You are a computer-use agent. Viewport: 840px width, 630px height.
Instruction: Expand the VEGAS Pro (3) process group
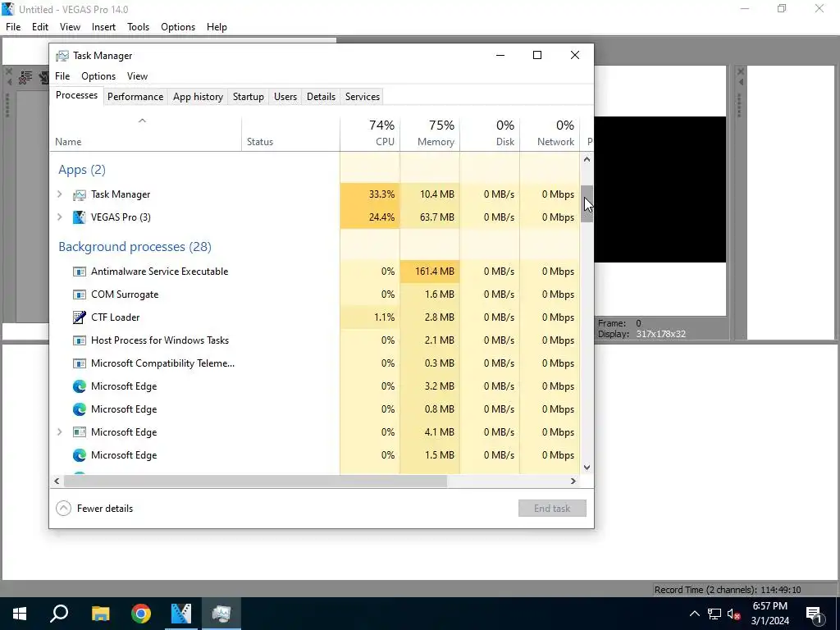pos(60,217)
